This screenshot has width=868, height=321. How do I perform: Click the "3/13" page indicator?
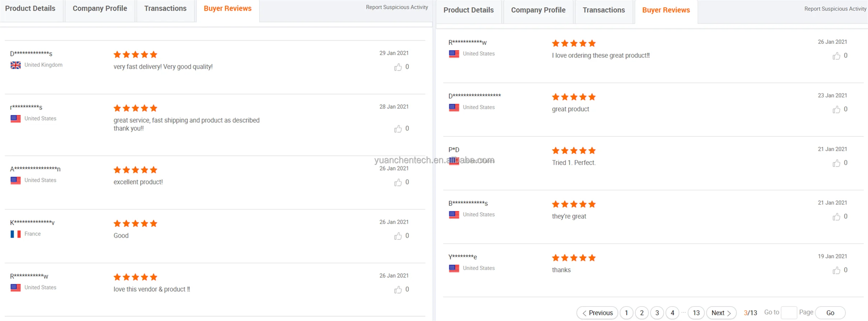pos(750,313)
